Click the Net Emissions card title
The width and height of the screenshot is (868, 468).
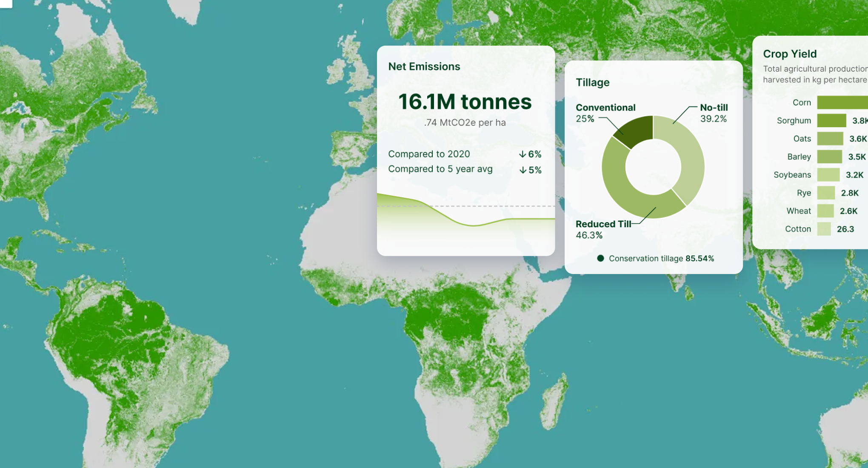click(424, 66)
